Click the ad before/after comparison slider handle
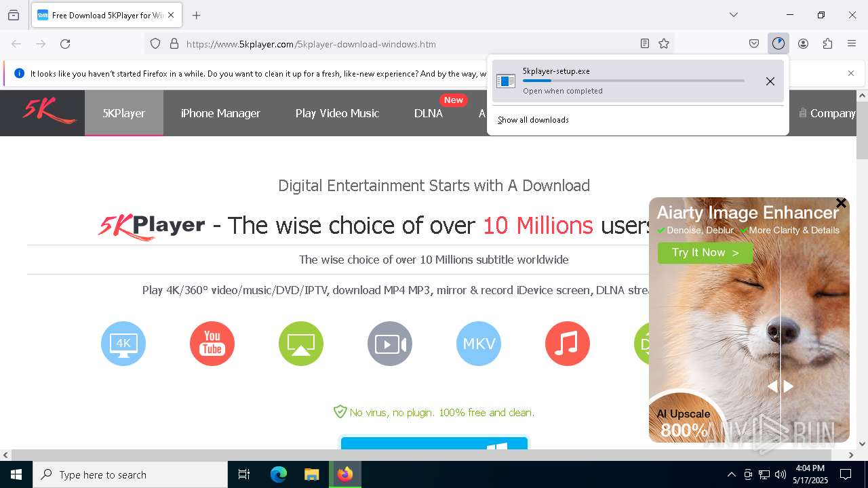Viewport: 868px width, 488px height. (x=780, y=386)
